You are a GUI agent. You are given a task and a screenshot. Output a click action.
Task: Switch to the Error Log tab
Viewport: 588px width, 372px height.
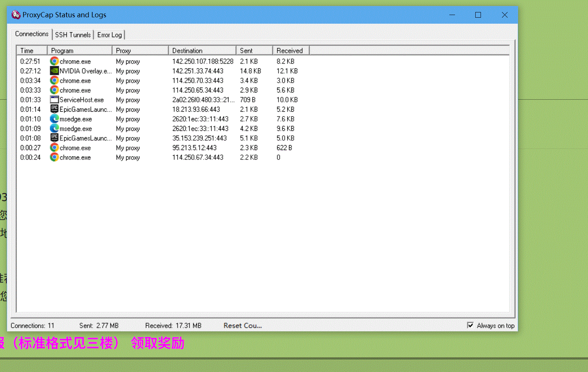pyautogui.click(x=109, y=35)
